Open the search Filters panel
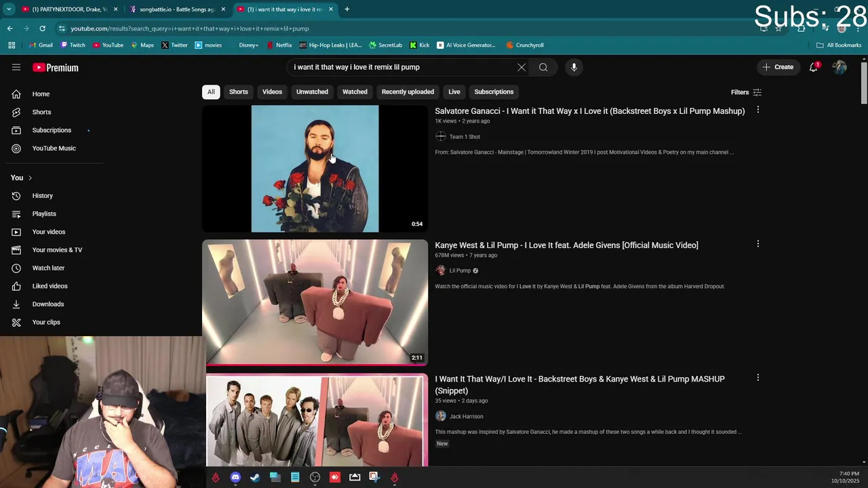Screen dimensions: 868x488 pos(746,92)
